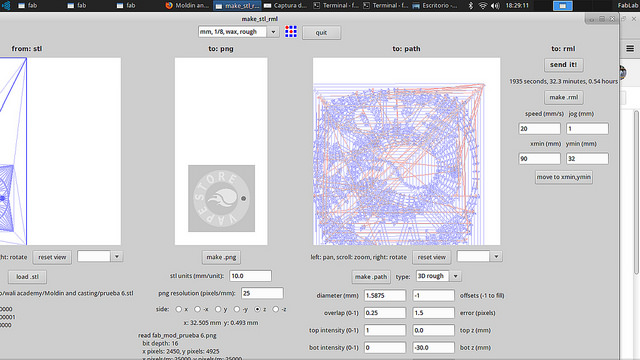The height and width of the screenshot is (360, 640).
Task: Click the Bluetooth tray icon
Action: tap(470, 5)
